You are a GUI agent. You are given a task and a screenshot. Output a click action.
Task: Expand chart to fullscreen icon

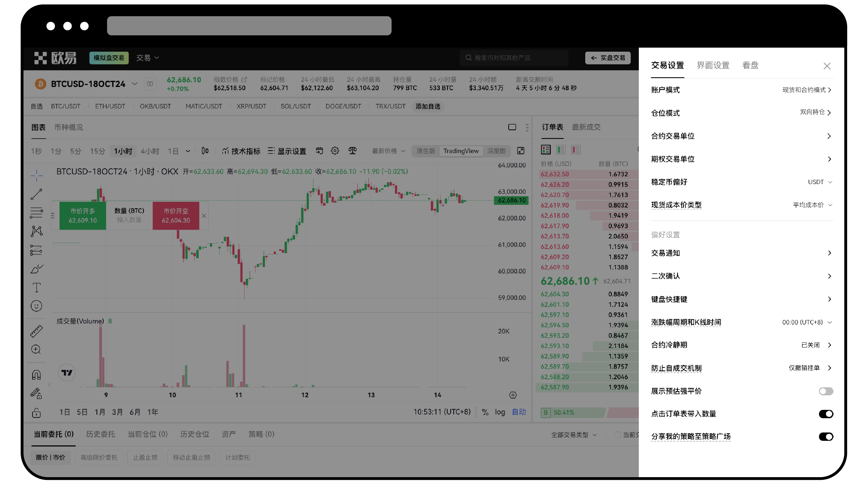pyautogui.click(x=521, y=151)
